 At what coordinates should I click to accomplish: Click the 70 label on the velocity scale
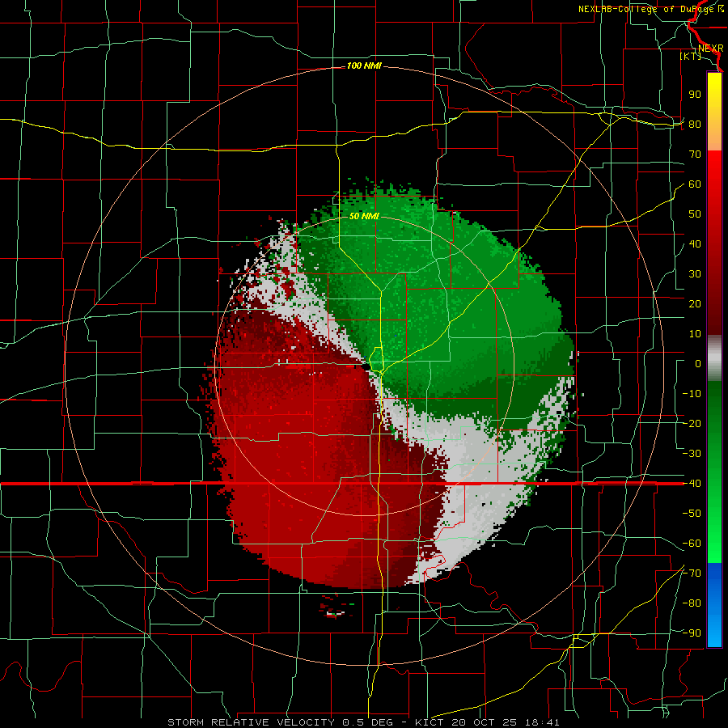tap(695, 154)
